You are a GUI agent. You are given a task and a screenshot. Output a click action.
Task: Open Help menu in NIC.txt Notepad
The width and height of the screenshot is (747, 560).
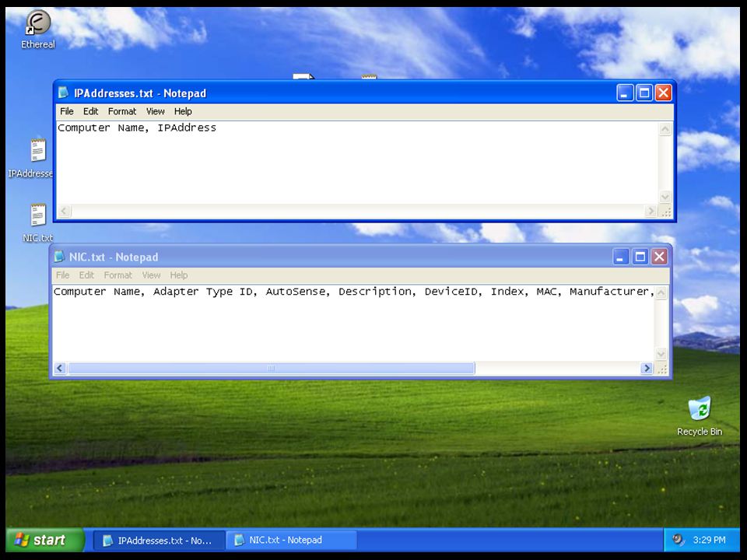click(179, 275)
